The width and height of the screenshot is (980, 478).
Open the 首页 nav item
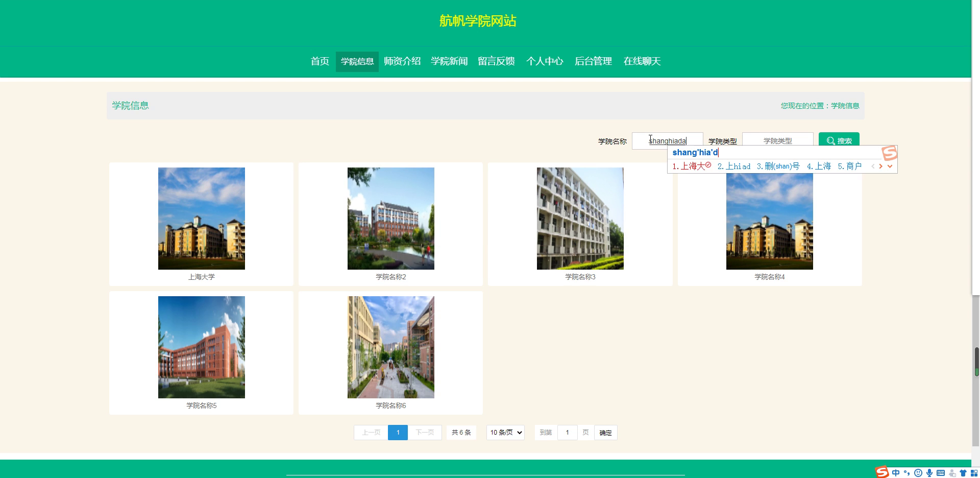coord(320,61)
